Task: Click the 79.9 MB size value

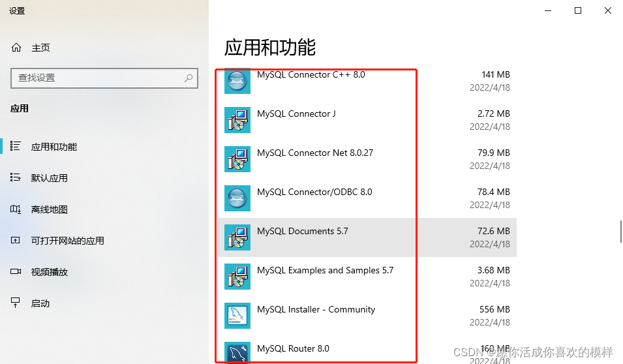Action: [493, 153]
